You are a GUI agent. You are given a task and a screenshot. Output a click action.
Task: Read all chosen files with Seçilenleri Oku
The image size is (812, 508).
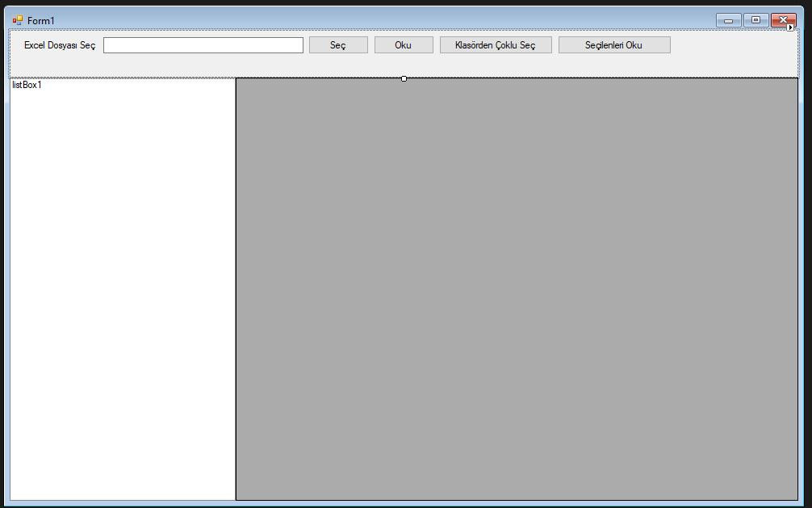pos(614,44)
